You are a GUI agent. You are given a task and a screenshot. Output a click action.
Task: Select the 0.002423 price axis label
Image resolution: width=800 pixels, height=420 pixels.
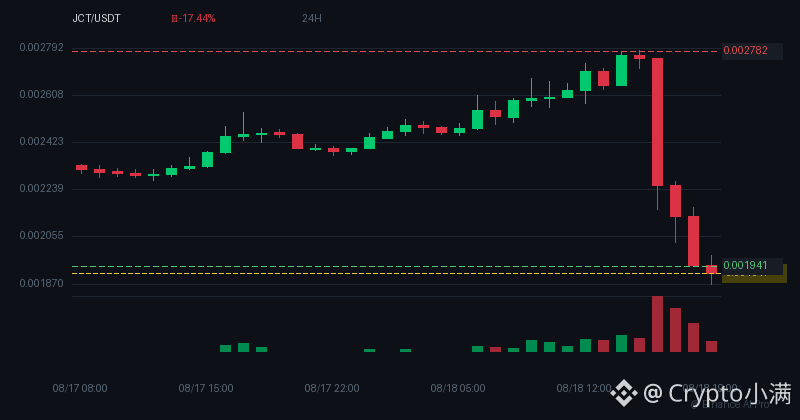point(42,141)
